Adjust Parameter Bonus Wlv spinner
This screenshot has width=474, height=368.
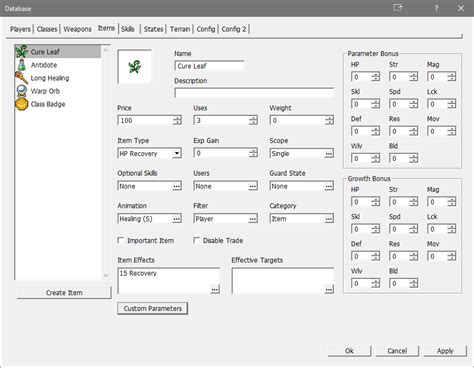pos(376,158)
